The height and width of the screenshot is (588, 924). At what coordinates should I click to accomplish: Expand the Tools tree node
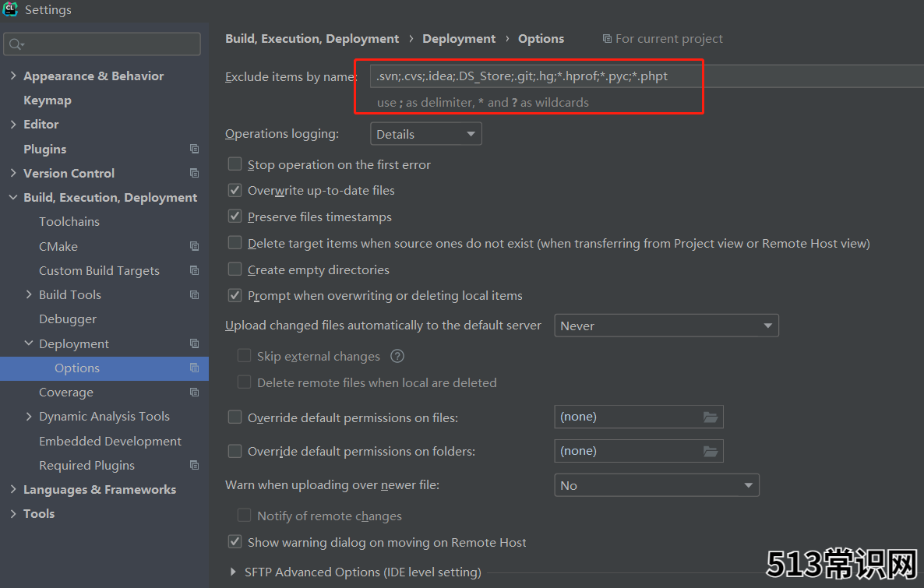(13, 514)
